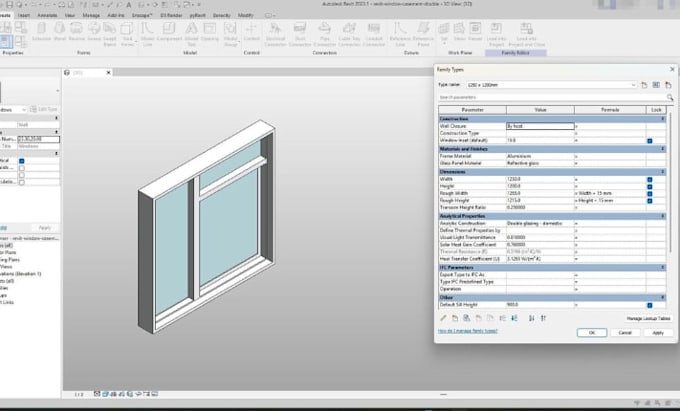Screen dimensions: 680x411
Task: Select the Reference Plane tool
Action: [x=423, y=34]
